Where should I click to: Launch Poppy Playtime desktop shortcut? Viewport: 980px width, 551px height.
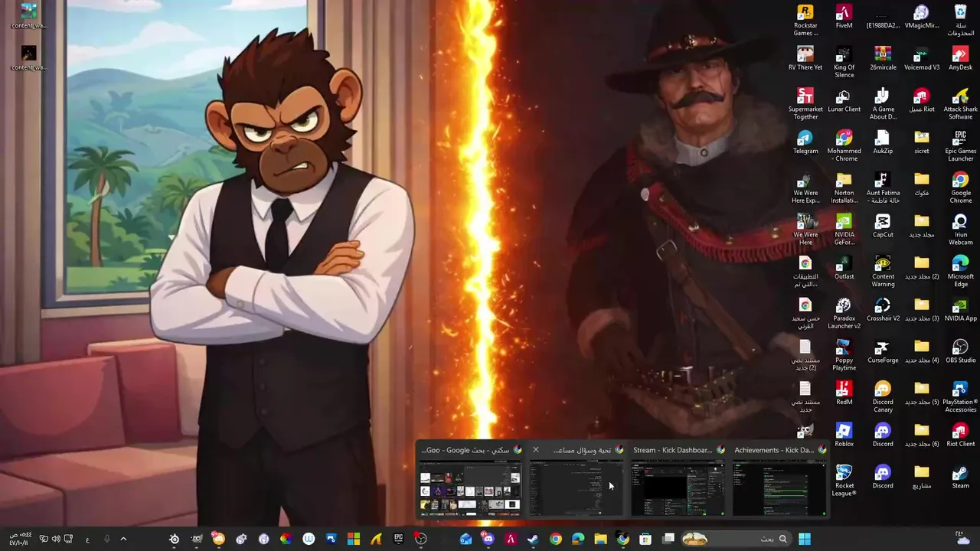[x=844, y=356]
